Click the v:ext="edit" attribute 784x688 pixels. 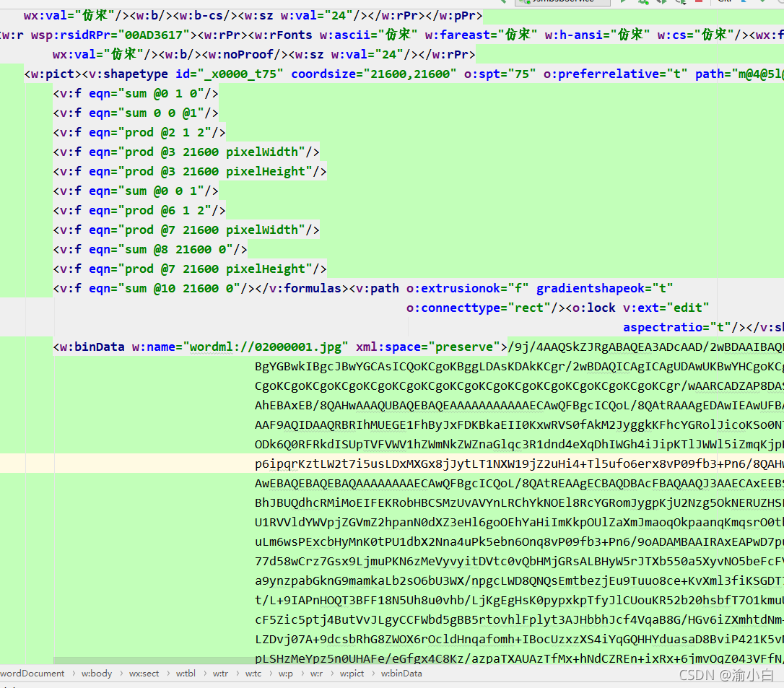pos(666,308)
